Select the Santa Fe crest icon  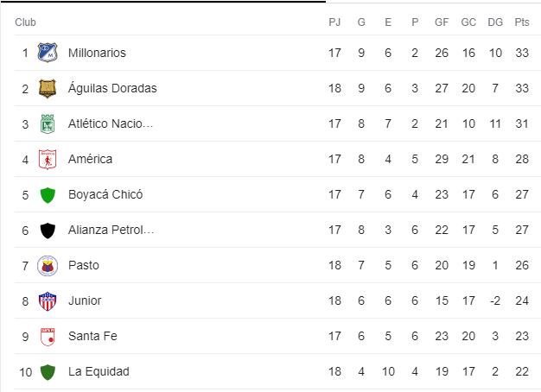48,337
